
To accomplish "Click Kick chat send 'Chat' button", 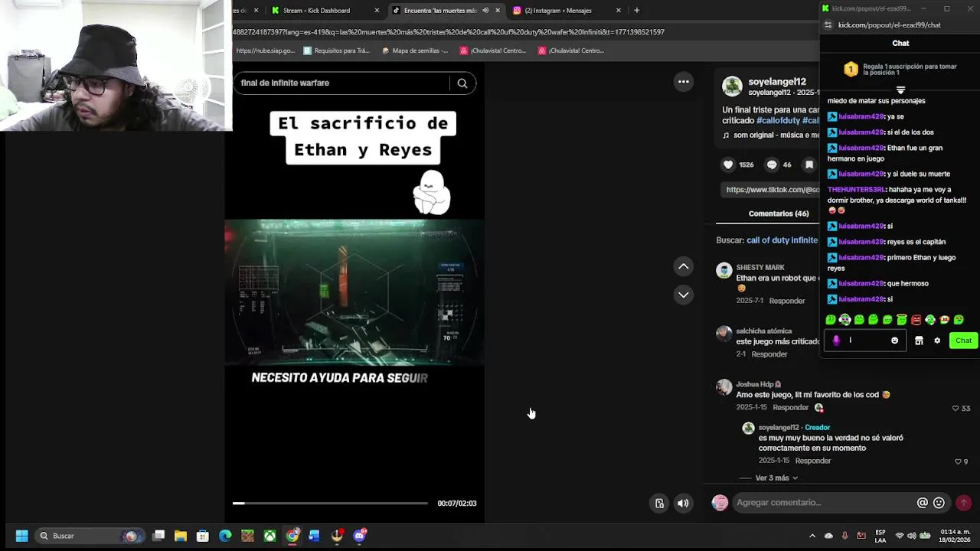I will pos(963,341).
